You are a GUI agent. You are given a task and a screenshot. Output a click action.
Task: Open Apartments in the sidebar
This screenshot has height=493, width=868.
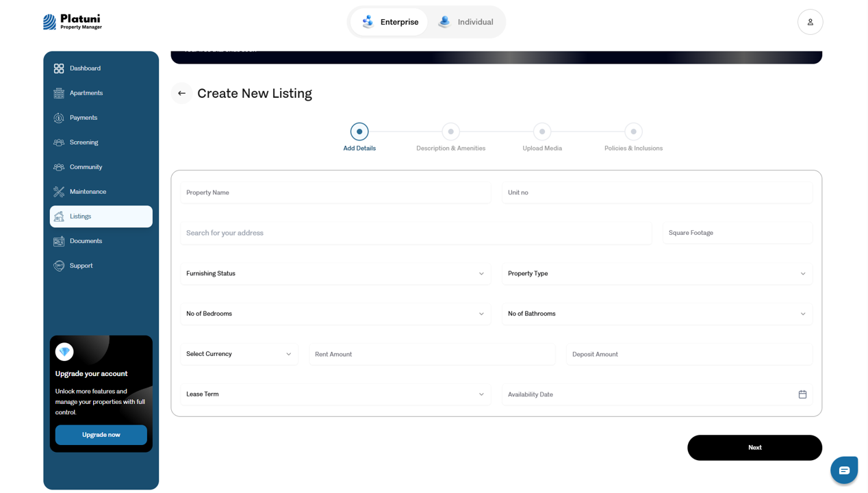pyautogui.click(x=101, y=93)
